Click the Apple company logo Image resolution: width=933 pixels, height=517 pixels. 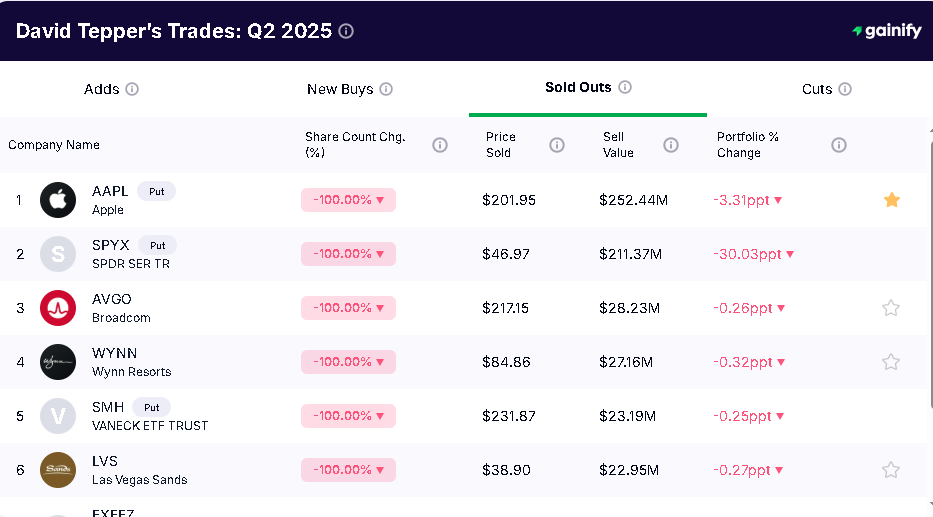coord(58,200)
